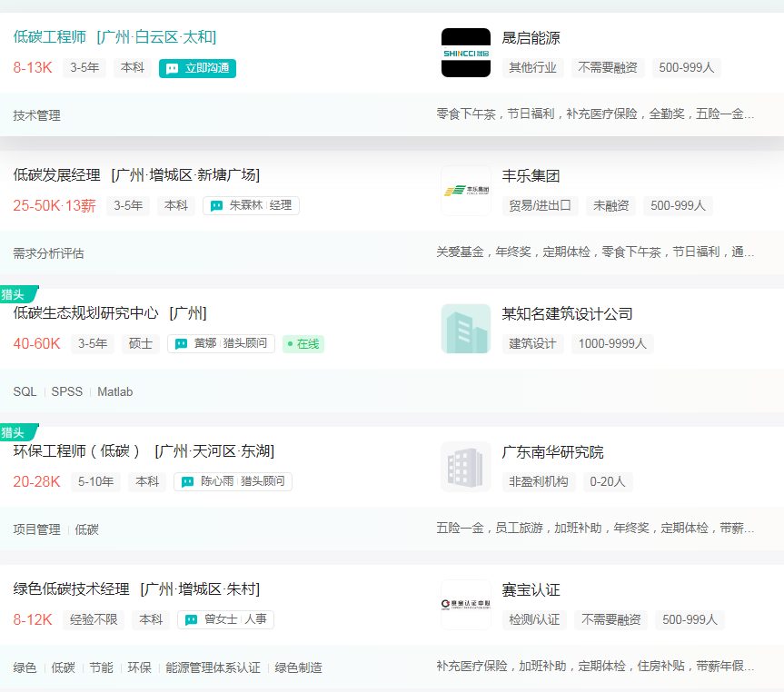Click chat icon beside 黄娜 猎头顾问

(181, 344)
